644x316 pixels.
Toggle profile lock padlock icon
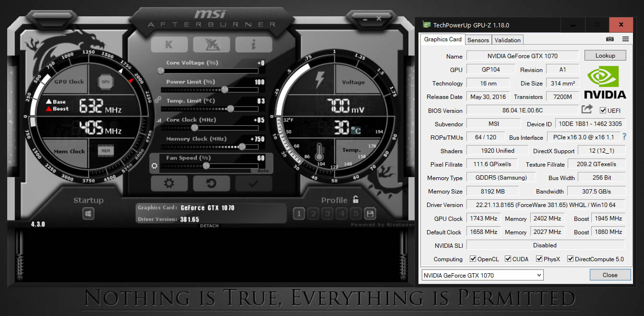point(356,199)
